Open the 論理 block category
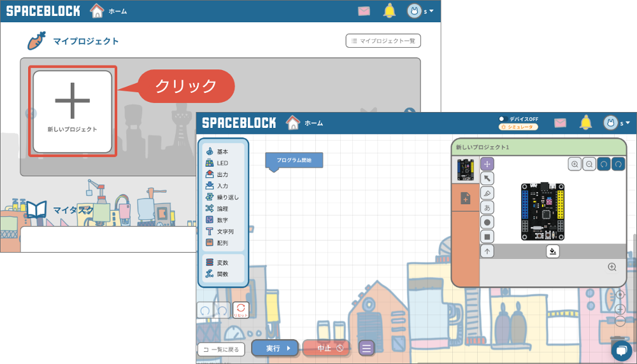Image resolution: width=637 pixels, height=364 pixels. [223, 208]
